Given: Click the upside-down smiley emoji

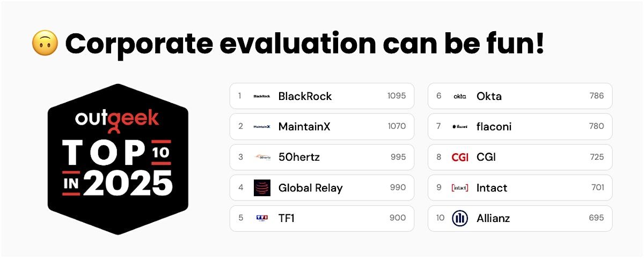Looking at the screenshot, I should click(x=45, y=44).
